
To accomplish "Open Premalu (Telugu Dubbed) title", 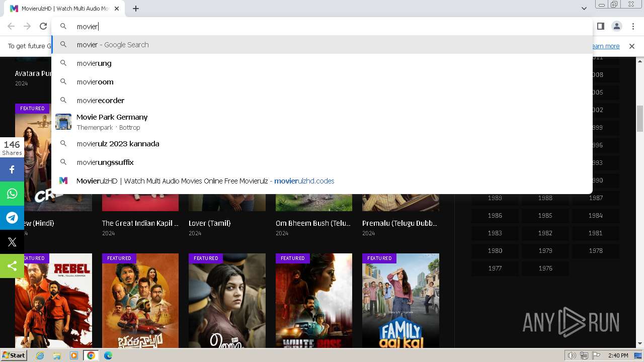I will pos(399,223).
